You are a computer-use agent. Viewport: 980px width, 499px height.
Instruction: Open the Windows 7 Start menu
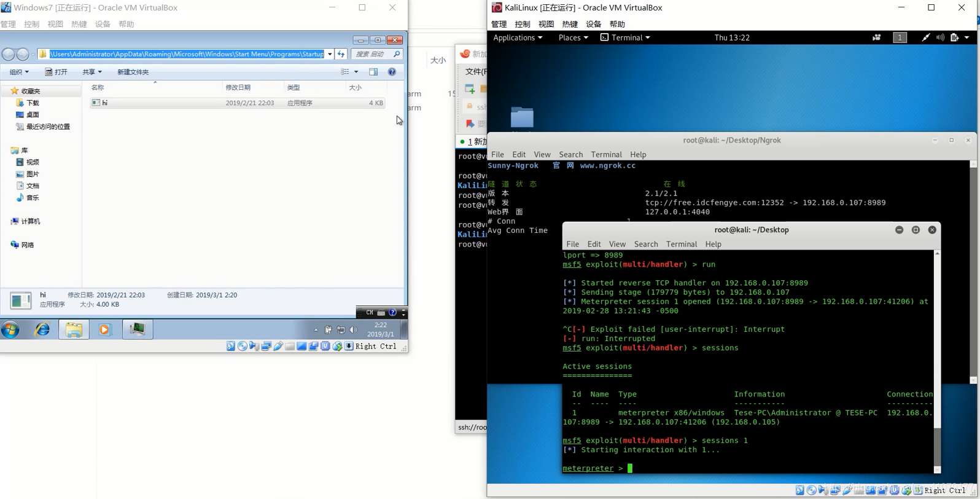10,330
